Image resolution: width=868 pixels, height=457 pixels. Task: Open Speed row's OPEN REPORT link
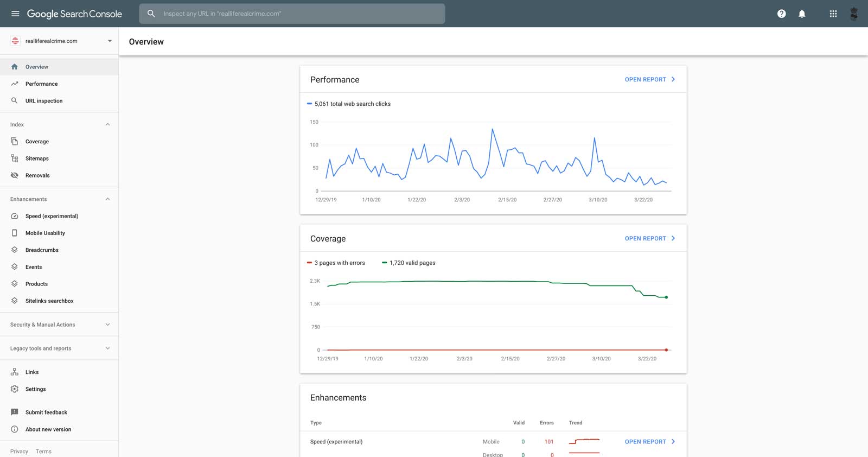click(646, 442)
